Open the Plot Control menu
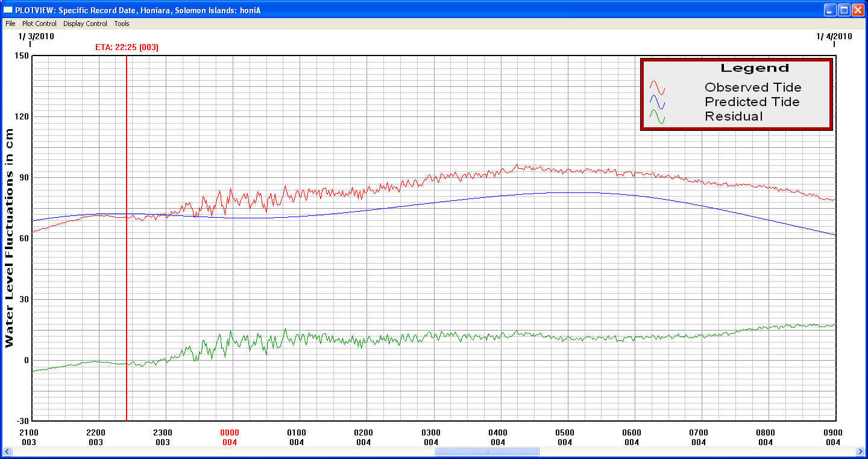Viewport: 868px width, 459px height. (x=39, y=24)
